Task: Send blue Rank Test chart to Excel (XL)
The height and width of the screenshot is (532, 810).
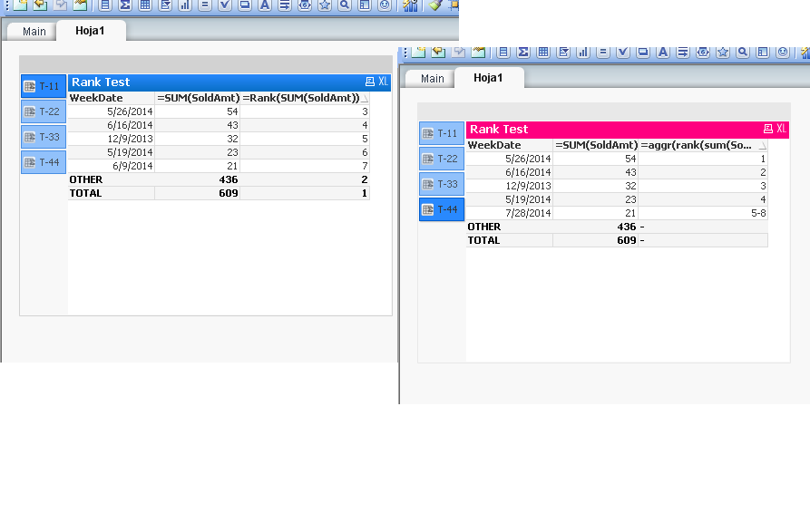Action: click(383, 82)
